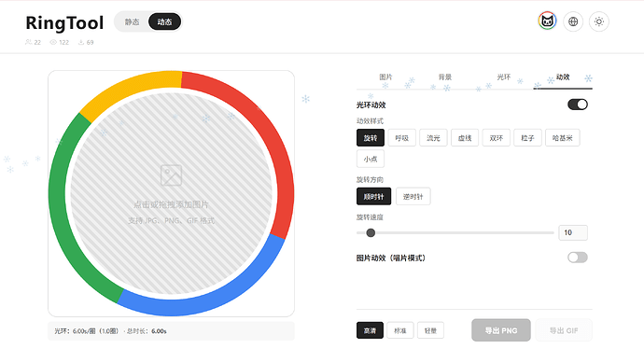Click the RingTool title logo
The image size is (644, 349).
tap(64, 23)
